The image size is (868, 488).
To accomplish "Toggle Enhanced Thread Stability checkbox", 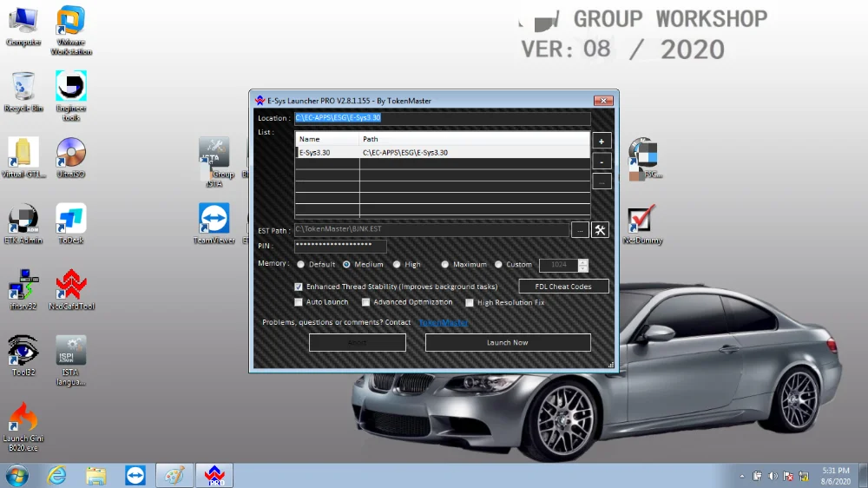I will pyautogui.click(x=299, y=287).
